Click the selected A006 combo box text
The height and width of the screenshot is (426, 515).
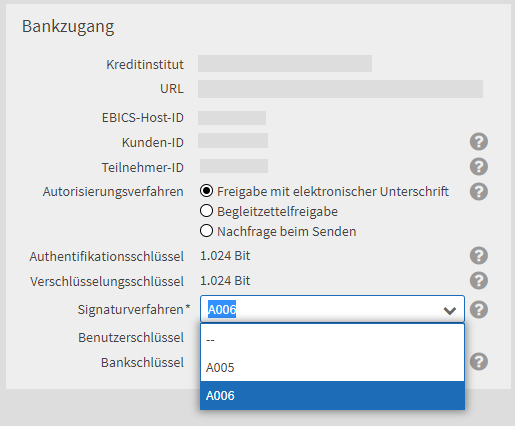(x=222, y=310)
